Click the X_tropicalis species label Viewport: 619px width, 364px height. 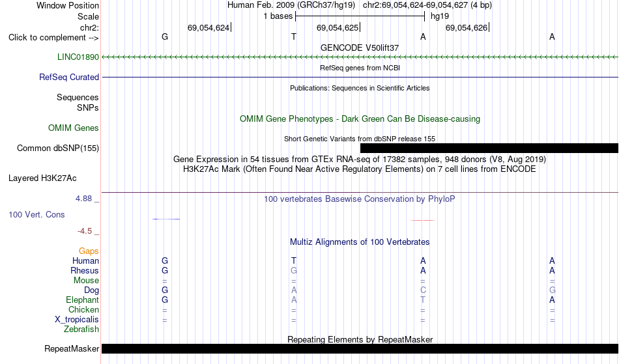pyautogui.click(x=77, y=320)
